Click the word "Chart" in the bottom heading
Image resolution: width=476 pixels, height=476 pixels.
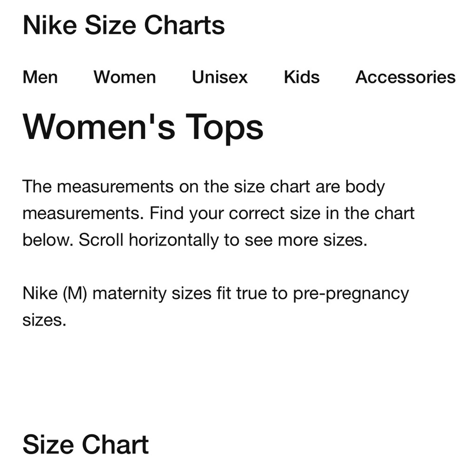(116, 445)
